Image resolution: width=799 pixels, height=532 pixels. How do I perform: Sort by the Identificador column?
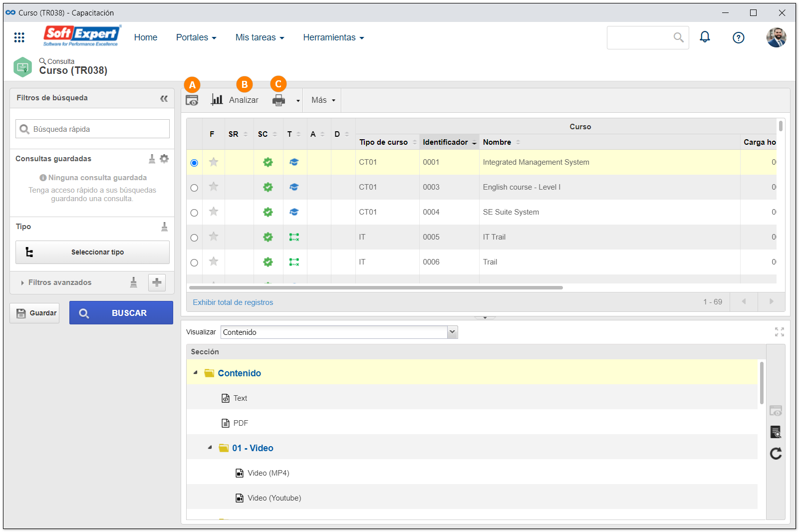449,142
